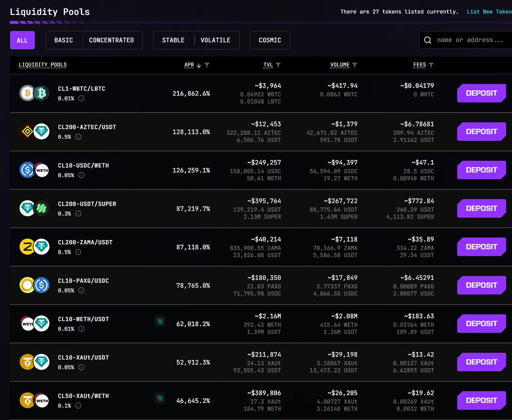Screen dimensions: 512x420
Task: Open the FEES filter dropdown
Action: (x=431, y=65)
